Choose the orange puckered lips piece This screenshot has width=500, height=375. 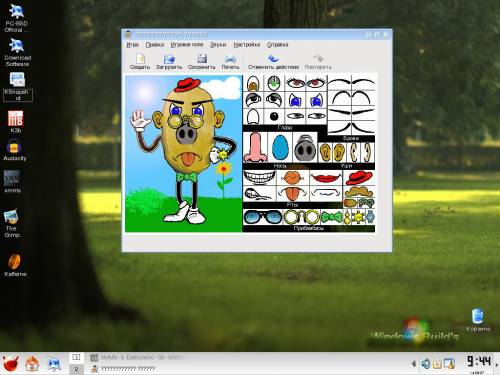point(292,178)
